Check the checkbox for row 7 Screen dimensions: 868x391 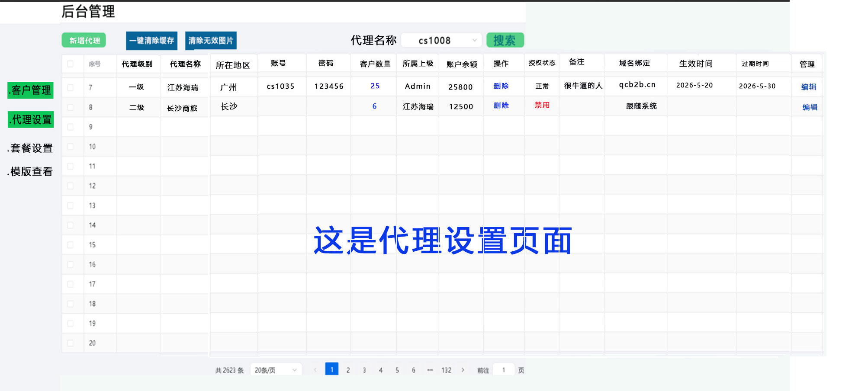click(x=70, y=87)
